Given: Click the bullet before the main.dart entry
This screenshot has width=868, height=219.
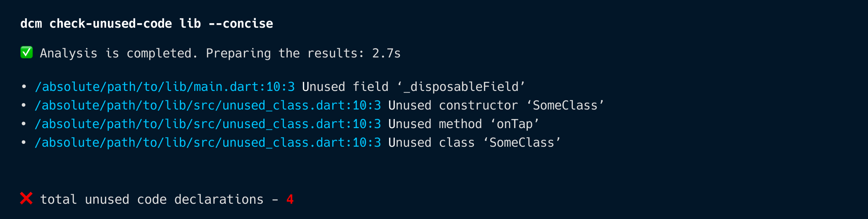Looking at the screenshot, I should tap(24, 87).
